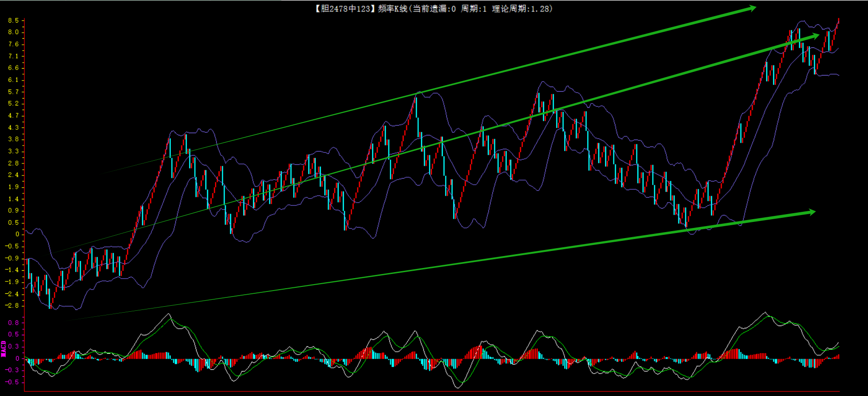
Task: Click the magenta MACD label on left edge
Action: [x=4, y=349]
